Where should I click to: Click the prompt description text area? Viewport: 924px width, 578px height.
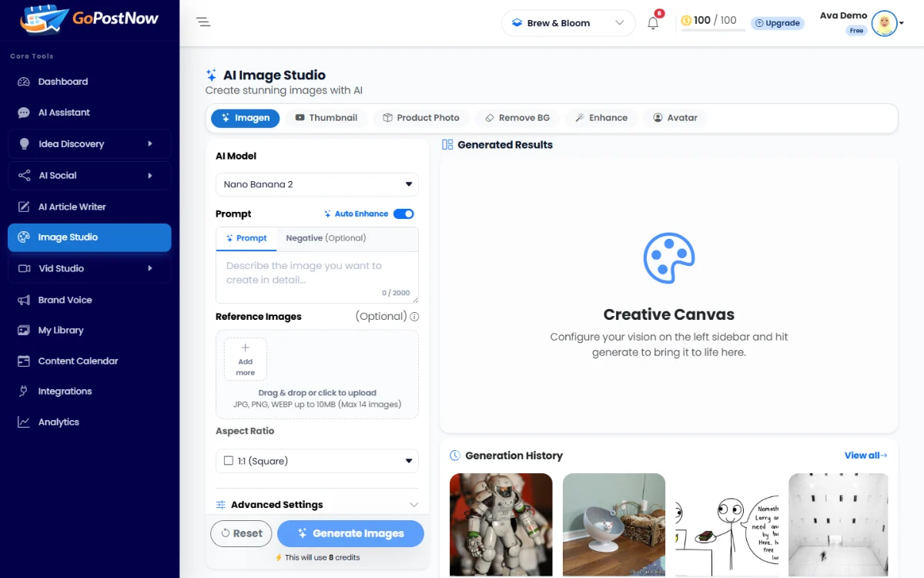pos(317,277)
